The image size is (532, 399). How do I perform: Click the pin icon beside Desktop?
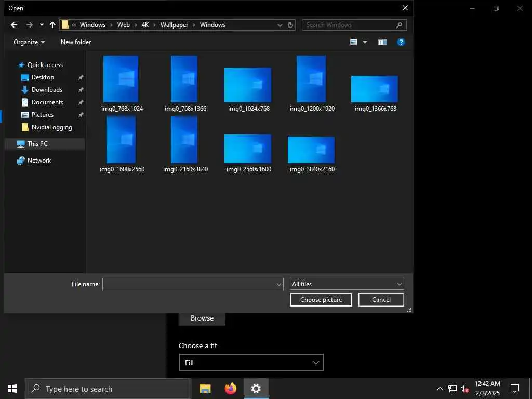pos(81,77)
